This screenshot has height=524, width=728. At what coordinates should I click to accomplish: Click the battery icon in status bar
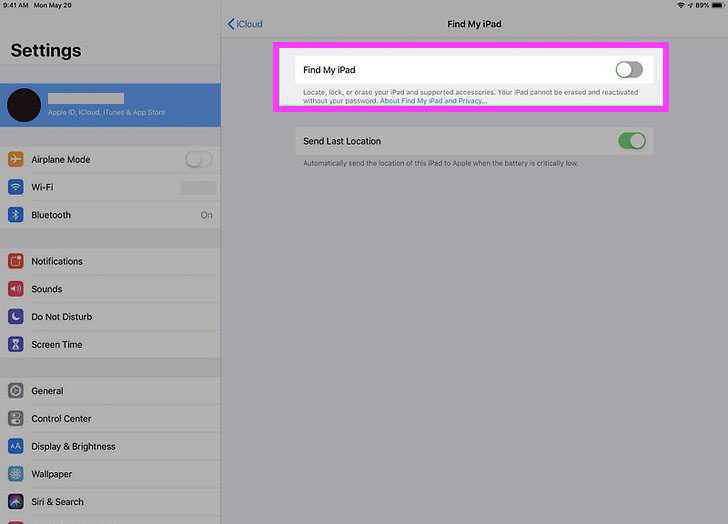[718, 6]
